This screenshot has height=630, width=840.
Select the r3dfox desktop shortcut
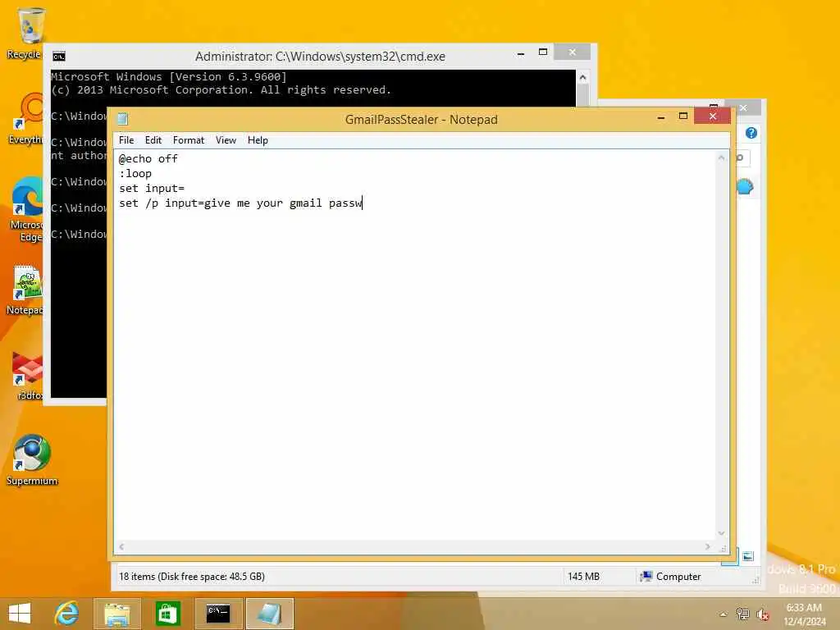tap(28, 376)
